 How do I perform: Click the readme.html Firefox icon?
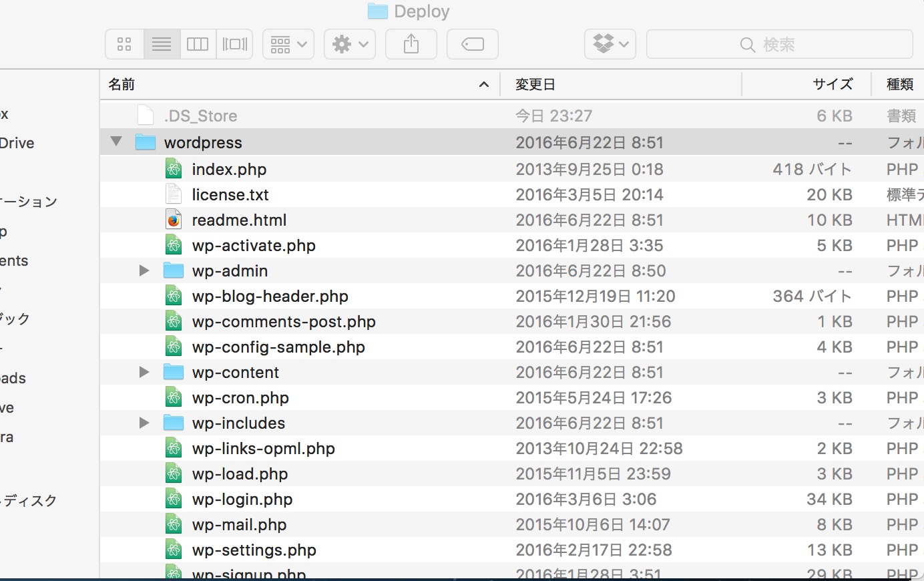[174, 220]
